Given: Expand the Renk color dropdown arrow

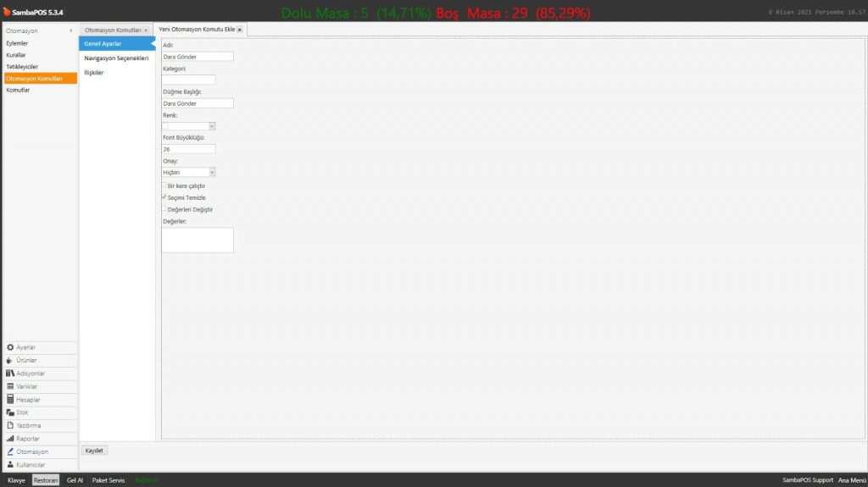Looking at the screenshot, I should (x=212, y=126).
